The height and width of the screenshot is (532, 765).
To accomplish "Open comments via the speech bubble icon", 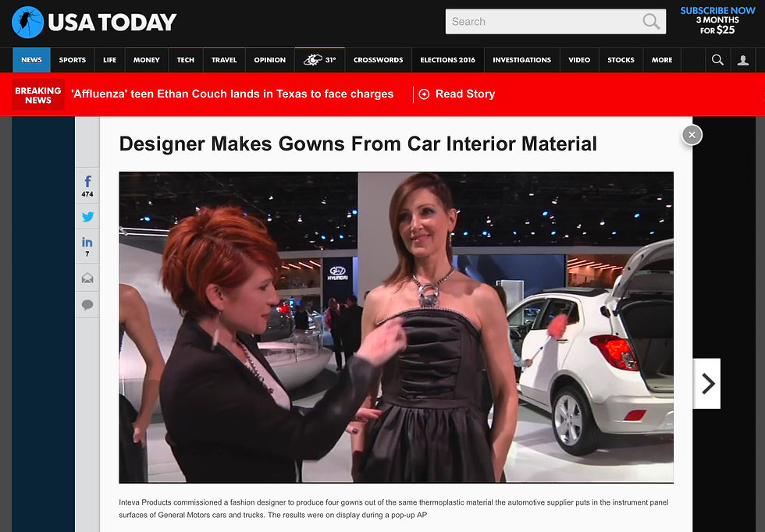I will (x=87, y=305).
